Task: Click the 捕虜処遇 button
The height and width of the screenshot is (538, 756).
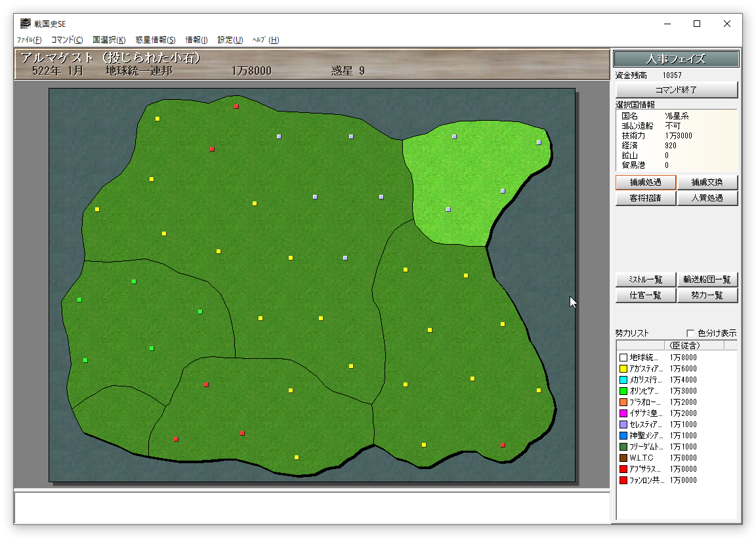Action: (645, 182)
